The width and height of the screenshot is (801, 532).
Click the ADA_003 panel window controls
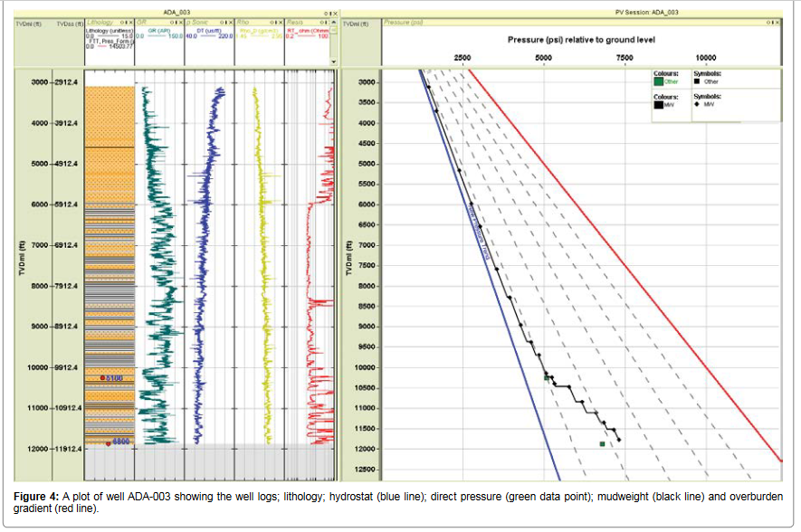pyautogui.click(x=330, y=13)
